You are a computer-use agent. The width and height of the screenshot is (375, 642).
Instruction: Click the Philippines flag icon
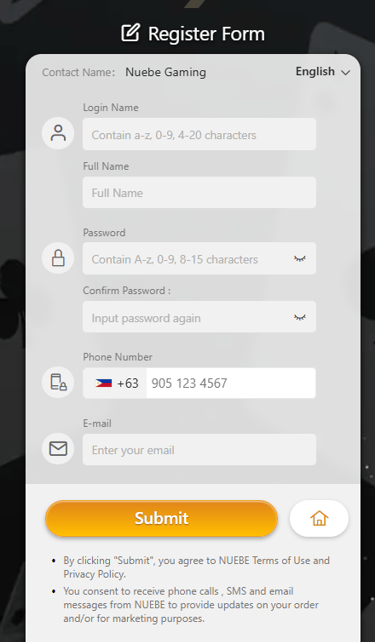(104, 383)
